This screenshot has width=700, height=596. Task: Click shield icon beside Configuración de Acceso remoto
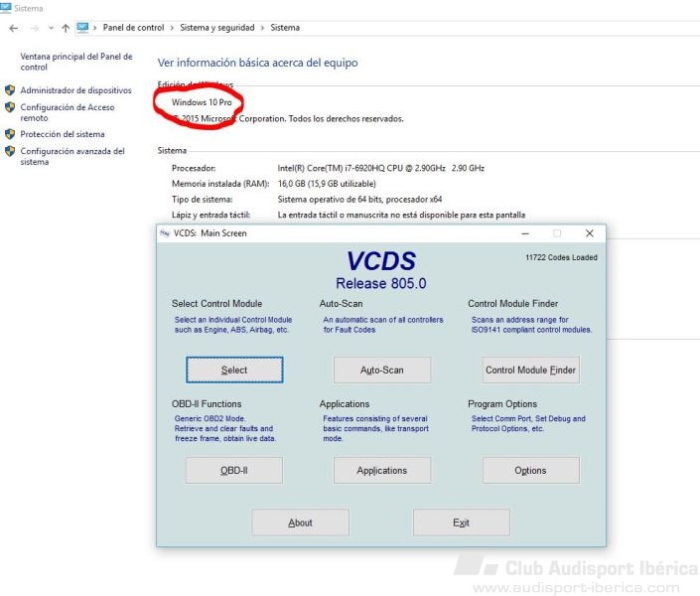point(10,107)
